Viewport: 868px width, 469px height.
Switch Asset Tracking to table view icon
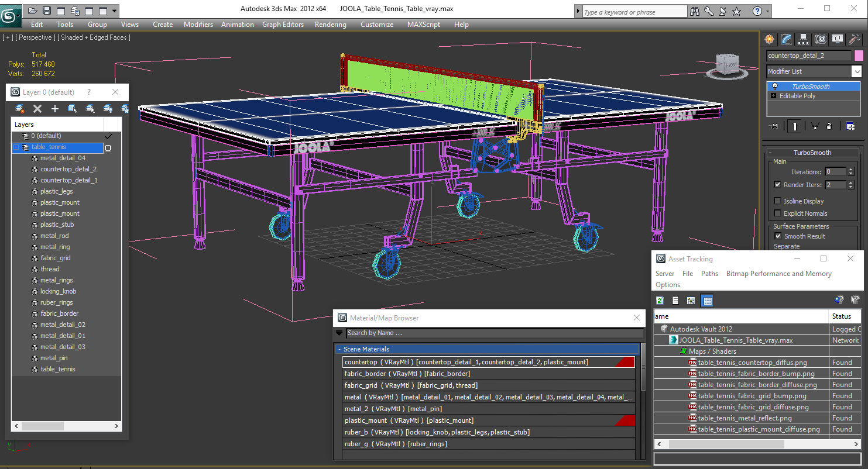tap(707, 301)
